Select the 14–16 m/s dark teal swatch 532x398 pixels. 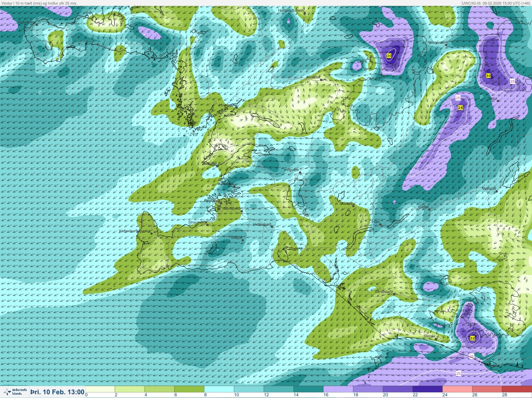pyautogui.click(x=308, y=389)
